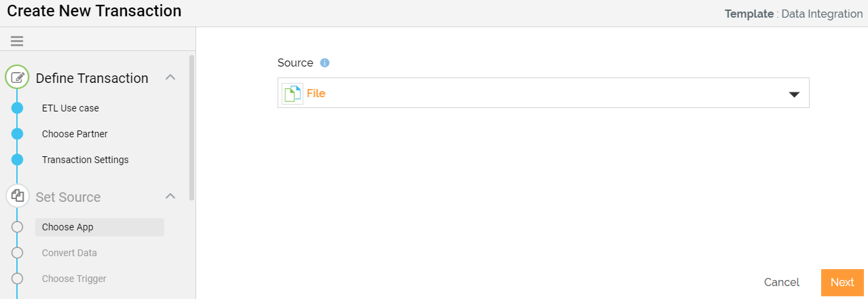Click the Set Source copy icon
The height and width of the screenshot is (299, 868).
click(x=18, y=196)
